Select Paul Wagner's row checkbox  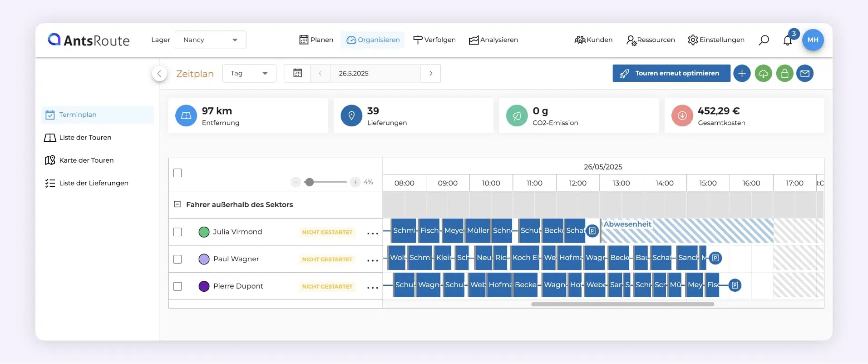pos(178,259)
